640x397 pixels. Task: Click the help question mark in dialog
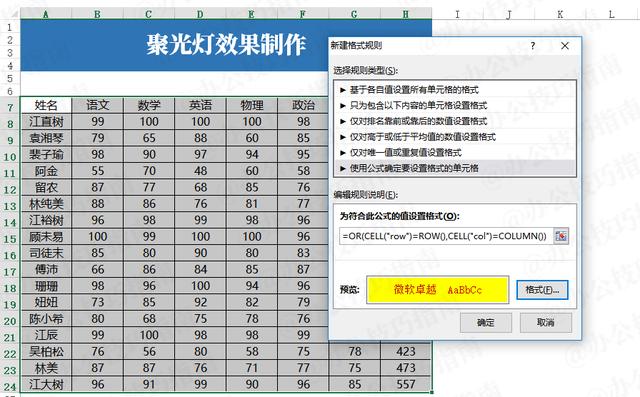[533, 46]
